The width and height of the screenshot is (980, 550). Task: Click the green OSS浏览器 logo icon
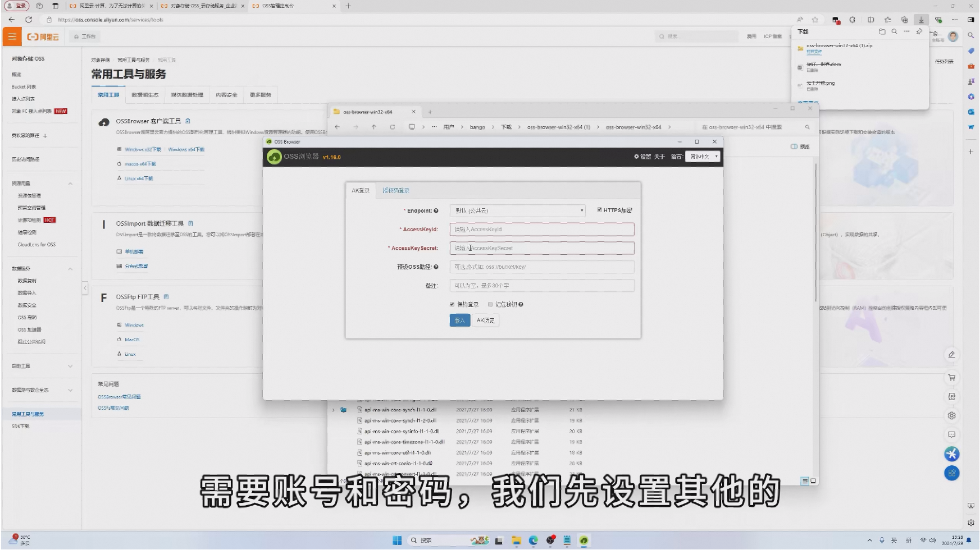coord(274,157)
